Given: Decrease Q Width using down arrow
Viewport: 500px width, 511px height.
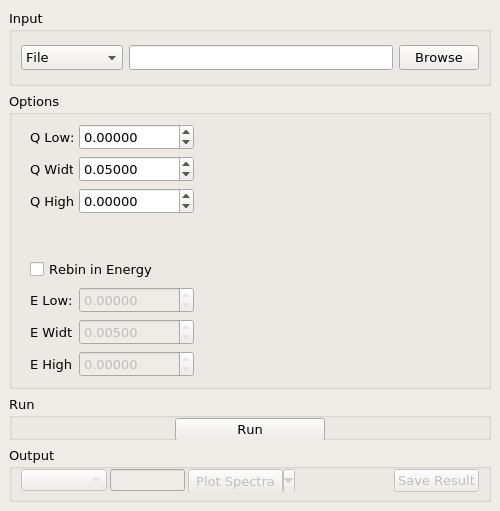Looking at the screenshot, I should pos(186,174).
